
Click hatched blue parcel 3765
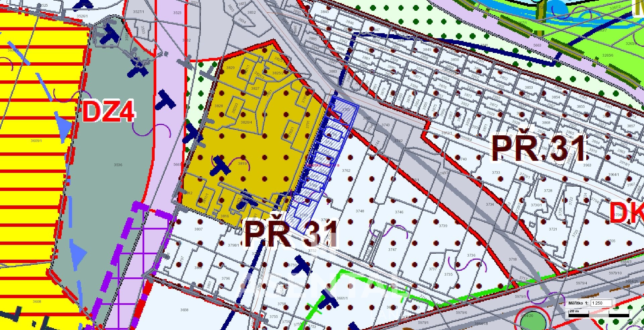tap(346, 110)
